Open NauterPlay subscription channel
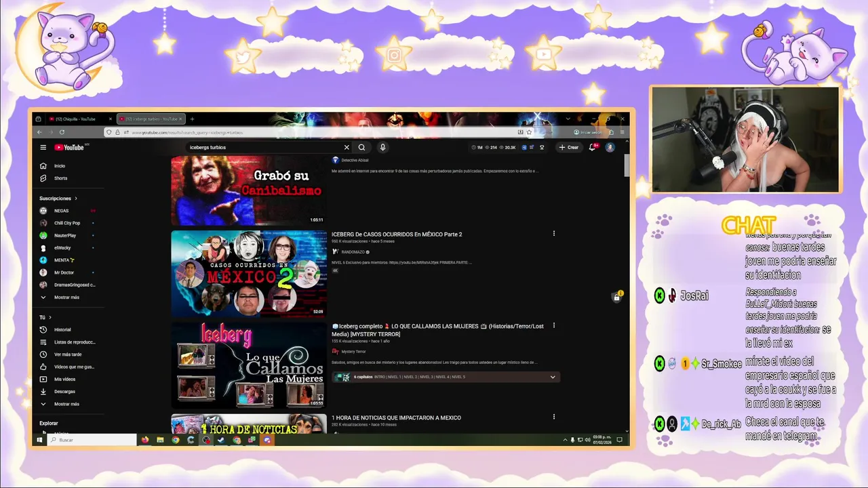Screen dimensions: 868x488 tap(66, 235)
